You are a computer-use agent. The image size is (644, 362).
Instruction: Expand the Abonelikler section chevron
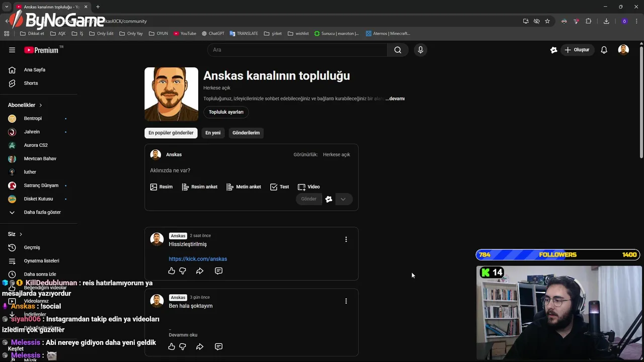click(40, 105)
